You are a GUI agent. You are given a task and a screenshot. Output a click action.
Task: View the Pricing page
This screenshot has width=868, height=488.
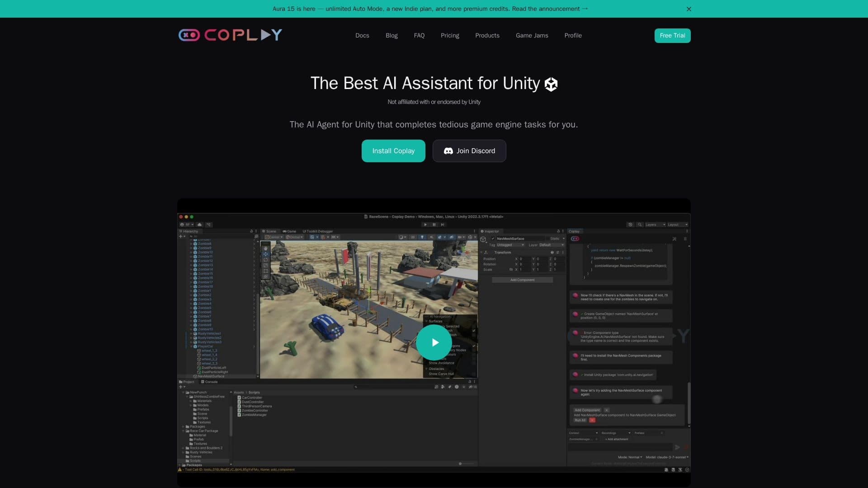coord(450,35)
